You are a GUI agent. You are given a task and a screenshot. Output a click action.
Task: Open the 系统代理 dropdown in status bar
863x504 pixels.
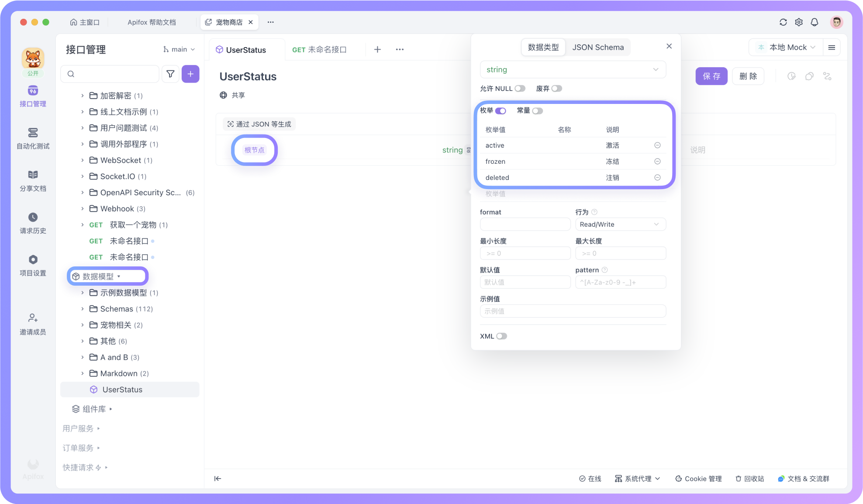click(637, 479)
